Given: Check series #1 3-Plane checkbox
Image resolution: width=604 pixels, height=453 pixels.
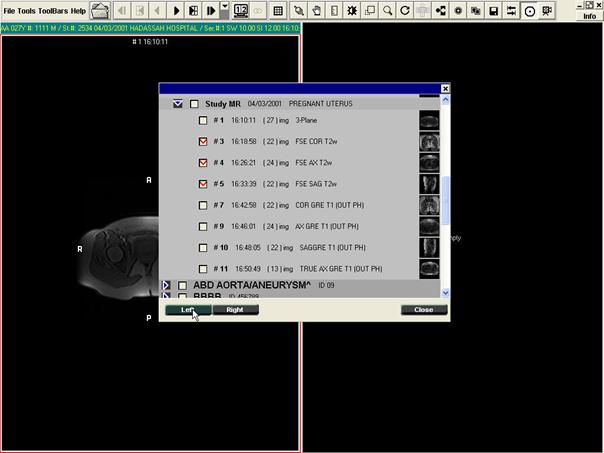Looking at the screenshot, I should pyautogui.click(x=203, y=120).
